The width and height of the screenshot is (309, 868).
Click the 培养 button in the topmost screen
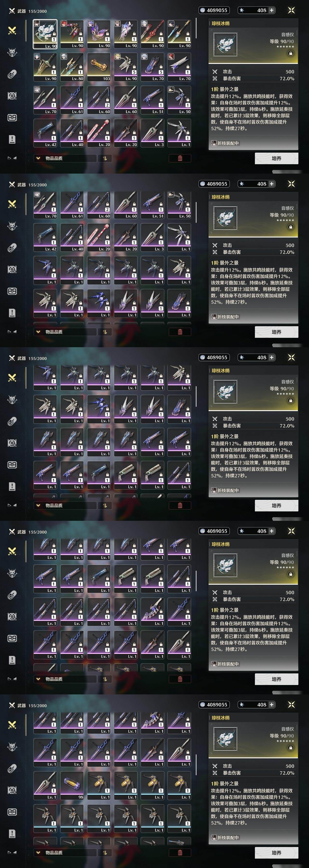276,158
